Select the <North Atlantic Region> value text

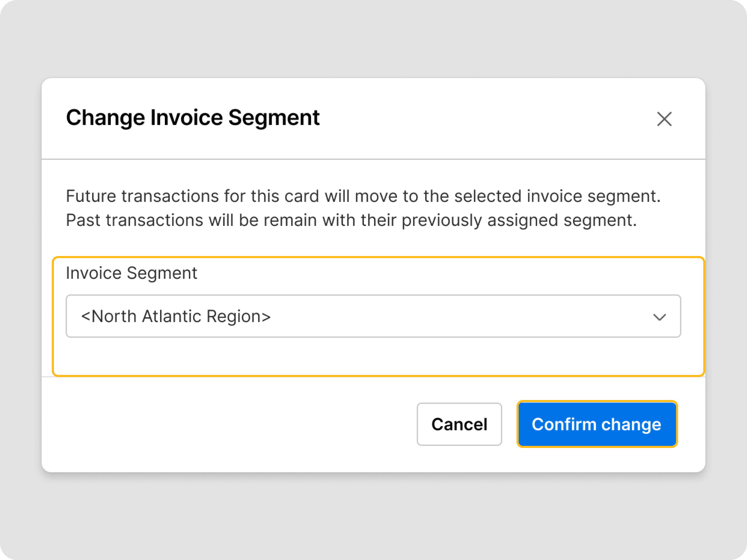176,317
